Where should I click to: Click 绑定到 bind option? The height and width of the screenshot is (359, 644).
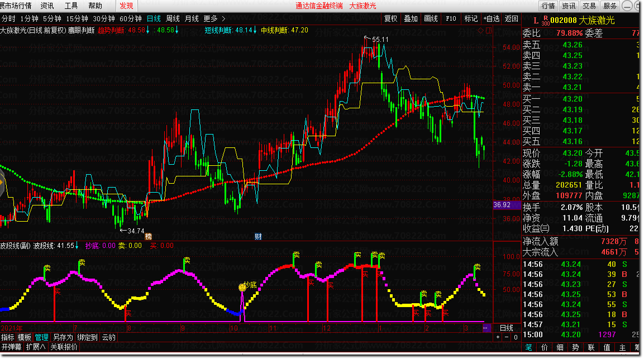(88, 338)
